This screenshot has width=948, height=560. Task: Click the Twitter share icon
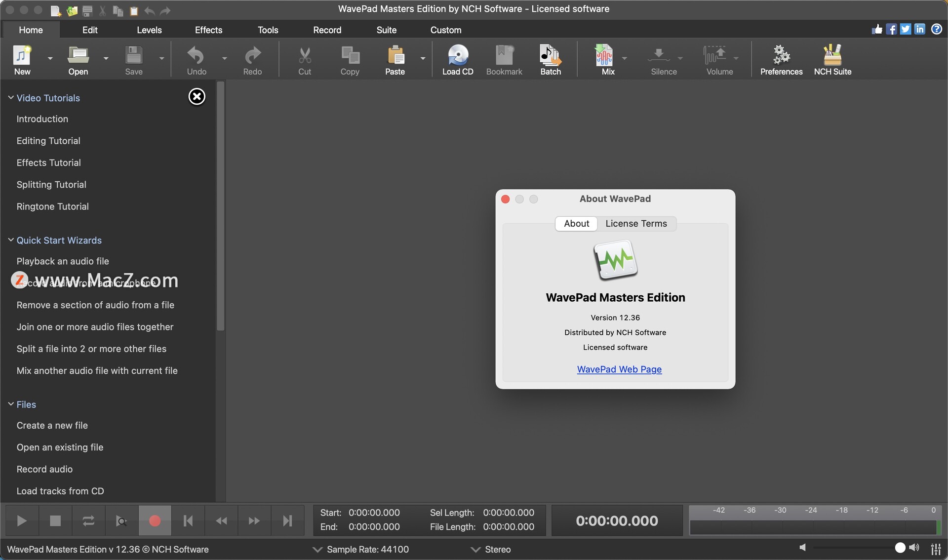coord(906,29)
